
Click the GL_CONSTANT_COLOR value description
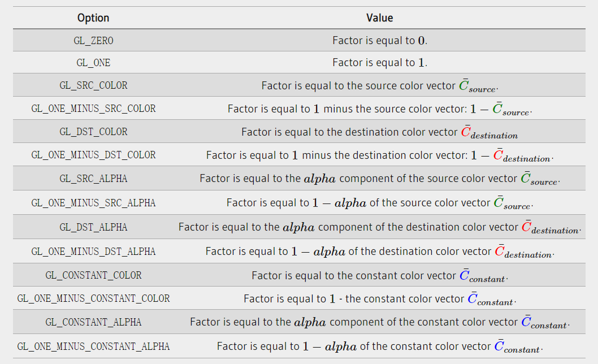[380, 276]
